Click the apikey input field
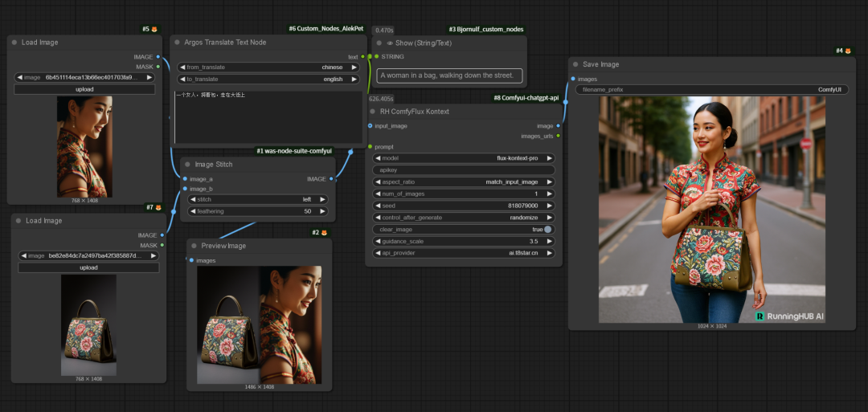This screenshot has width=868, height=412. point(463,170)
